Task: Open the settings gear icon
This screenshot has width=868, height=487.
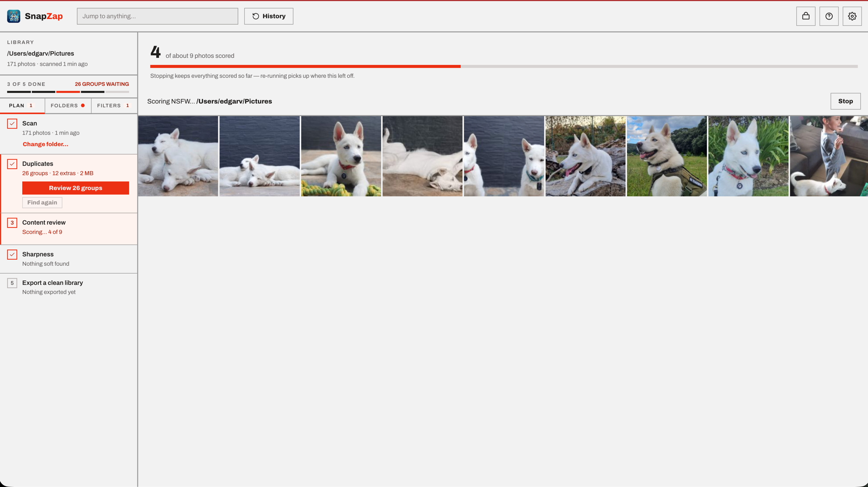Action: point(852,16)
